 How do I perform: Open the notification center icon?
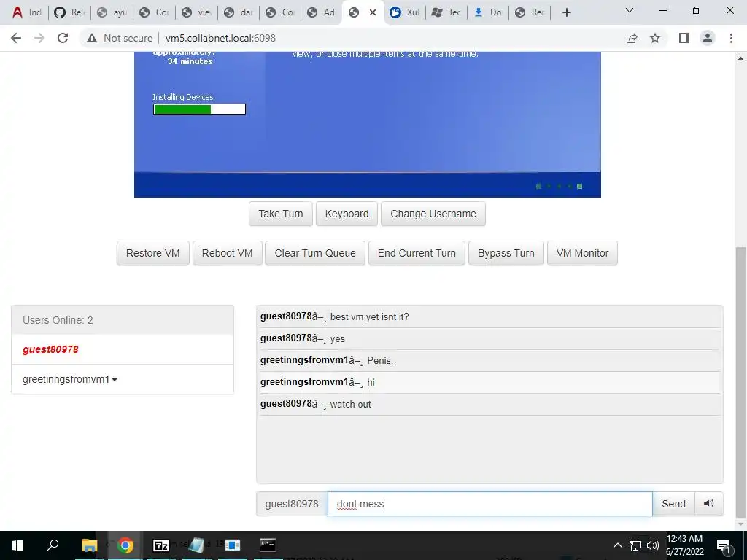pos(724,545)
